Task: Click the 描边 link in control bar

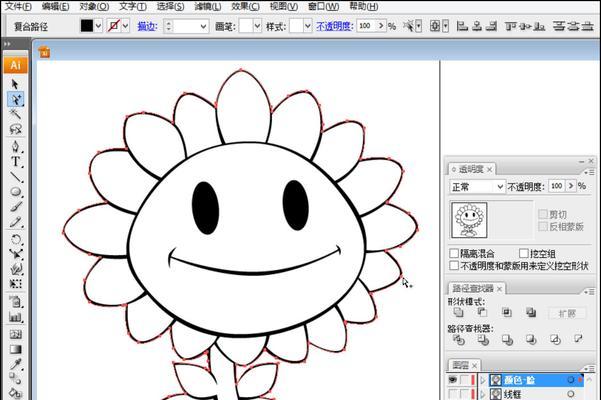Action: click(147, 26)
